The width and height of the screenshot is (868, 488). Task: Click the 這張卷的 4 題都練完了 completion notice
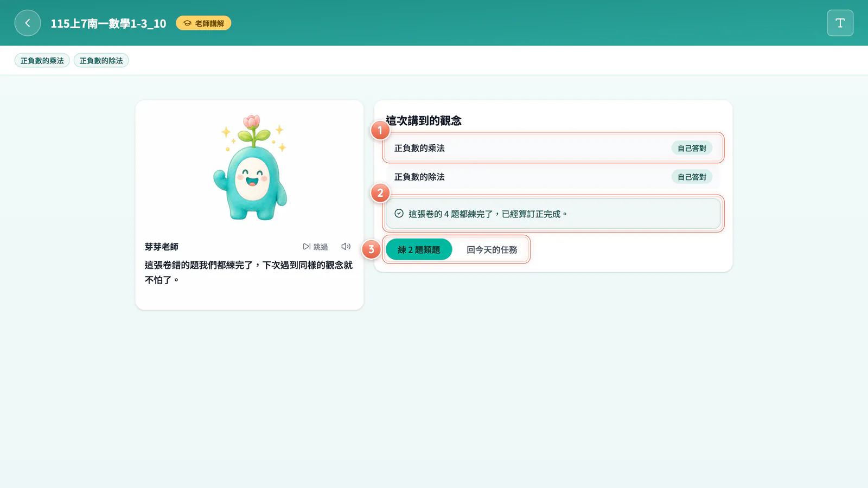tap(553, 214)
